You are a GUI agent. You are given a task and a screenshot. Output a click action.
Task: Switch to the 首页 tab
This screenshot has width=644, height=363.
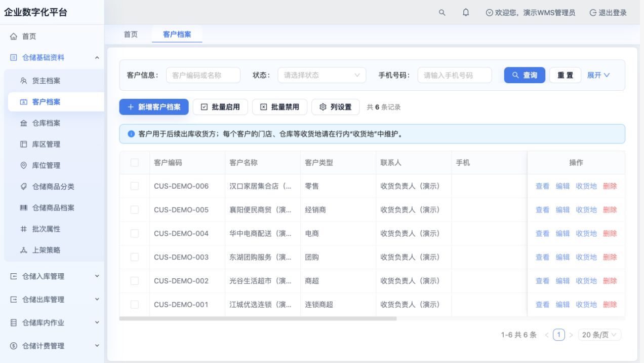coord(131,34)
